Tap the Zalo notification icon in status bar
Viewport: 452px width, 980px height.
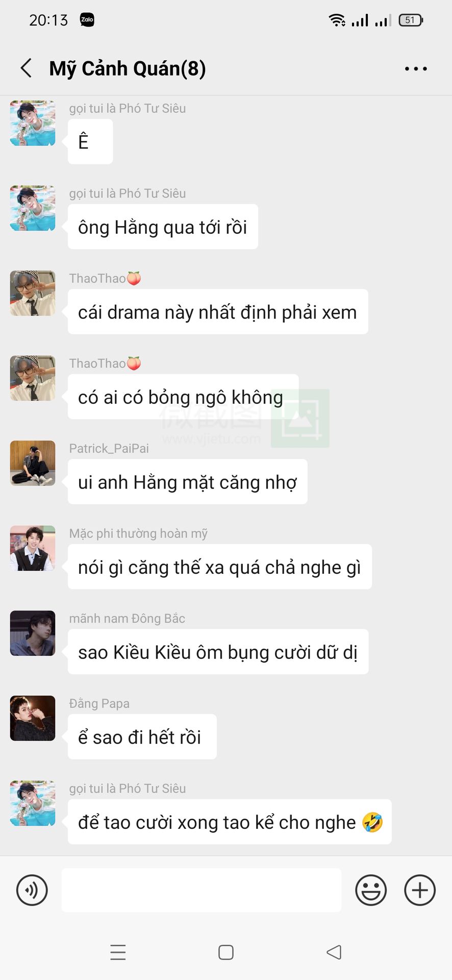(x=87, y=20)
